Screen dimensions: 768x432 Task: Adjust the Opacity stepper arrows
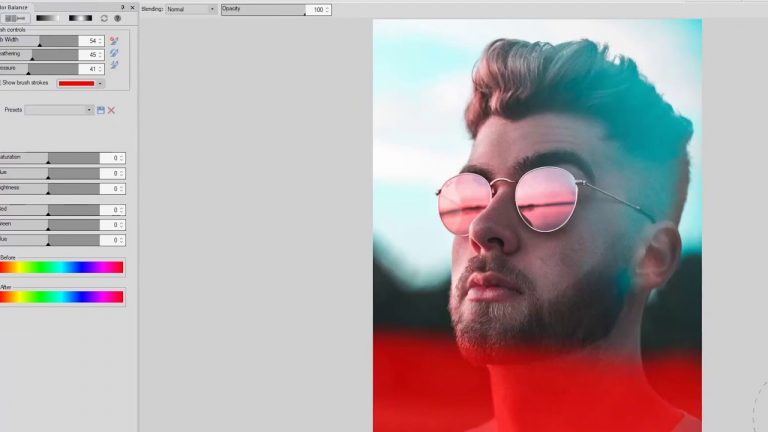tap(328, 10)
